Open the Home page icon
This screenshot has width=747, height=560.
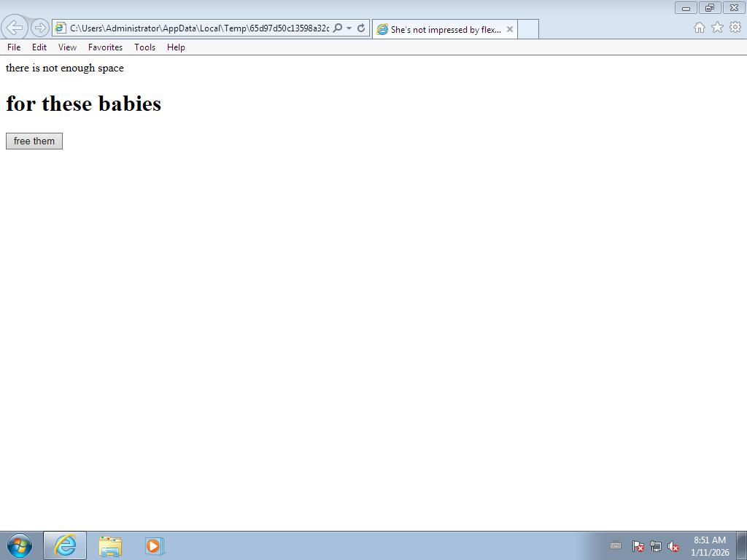pyautogui.click(x=699, y=27)
